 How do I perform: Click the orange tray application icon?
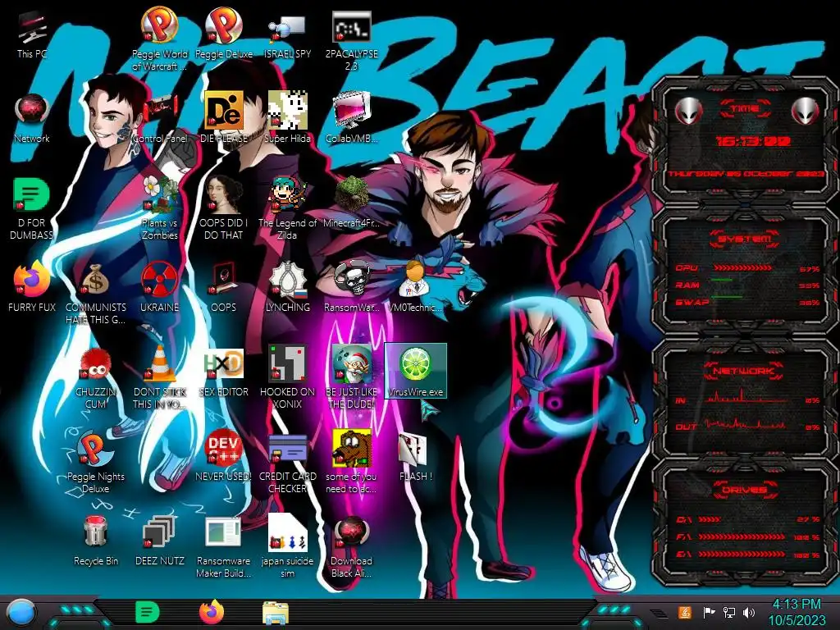(685, 612)
